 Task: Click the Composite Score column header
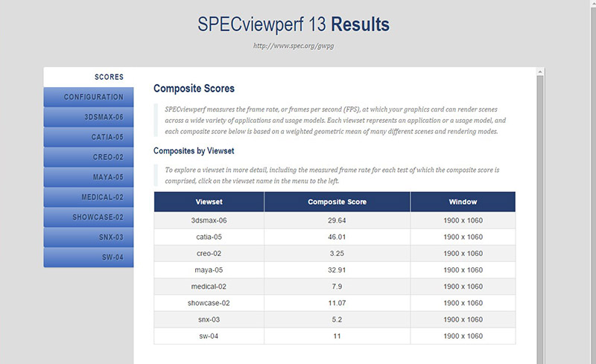click(x=337, y=202)
